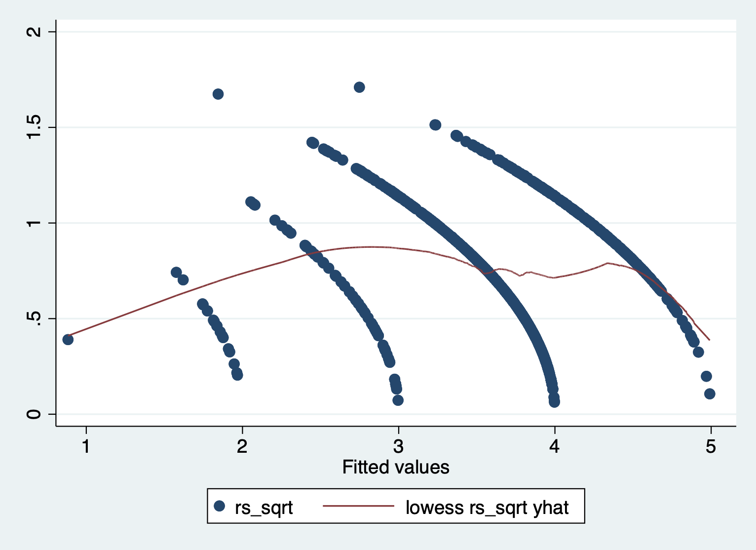The image size is (756, 550).
Task: Select y-axis tick label "1.5"
Action: [x=35, y=127]
